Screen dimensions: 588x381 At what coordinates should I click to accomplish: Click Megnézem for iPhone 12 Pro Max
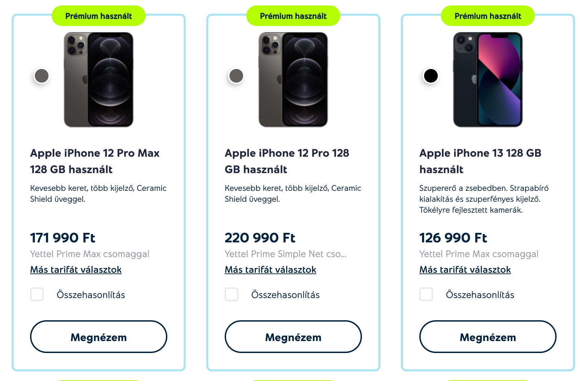pyautogui.click(x=99, y=337)
